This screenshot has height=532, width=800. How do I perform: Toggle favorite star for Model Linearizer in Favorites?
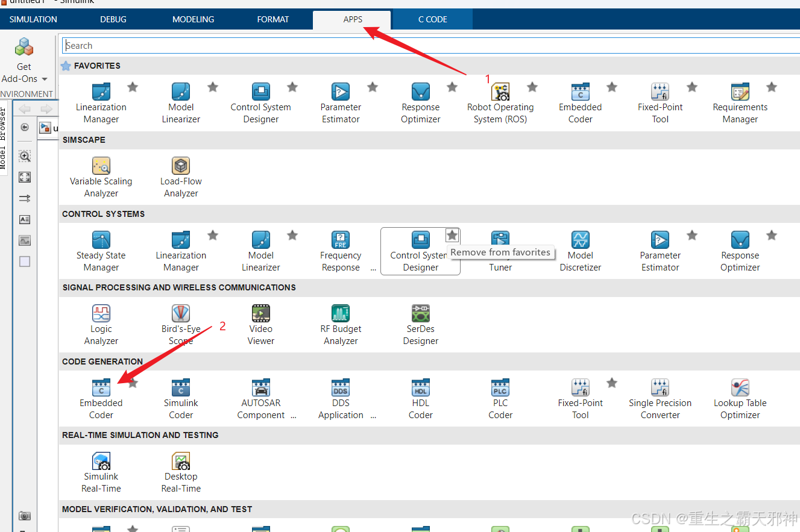[213, 87]
